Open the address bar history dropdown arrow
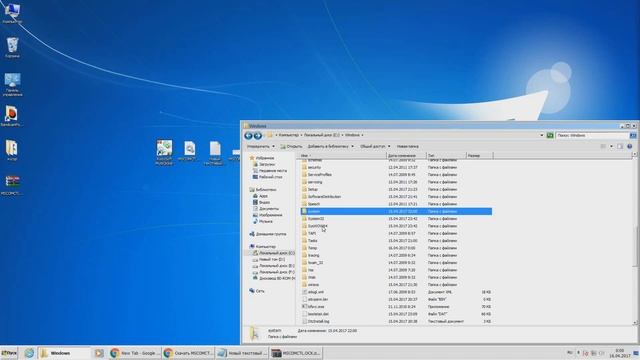The image size is (640, 360). [542, 135]
